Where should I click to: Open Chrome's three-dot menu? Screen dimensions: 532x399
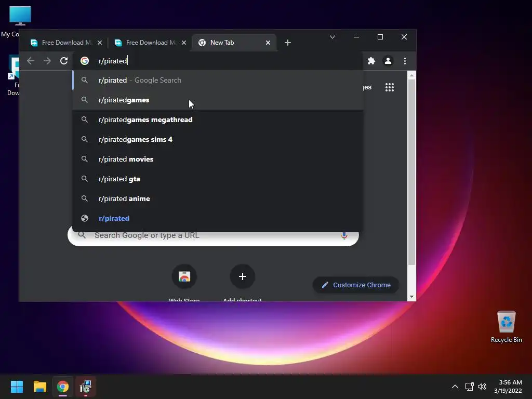405,61
